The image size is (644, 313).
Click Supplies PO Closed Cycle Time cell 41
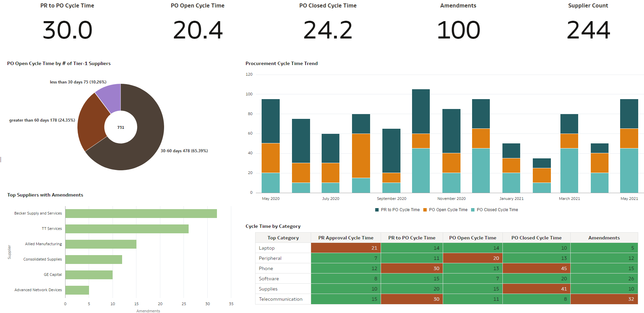point(537,289)
